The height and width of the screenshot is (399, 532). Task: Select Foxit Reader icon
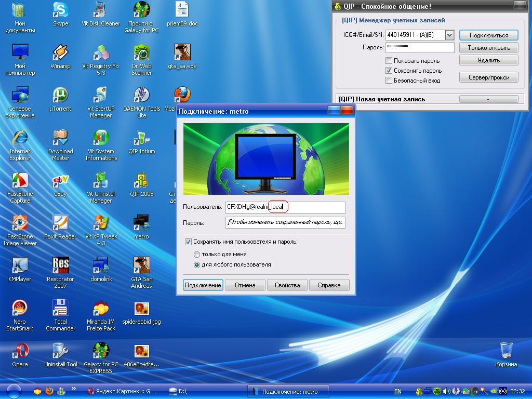[x=60, y=228]
